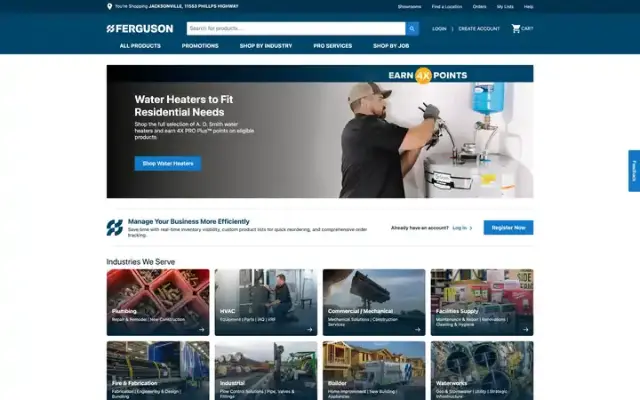Screen dimensions: 640x400
Task: Focus the Search for products field
Action: click(x=296, y=29)
